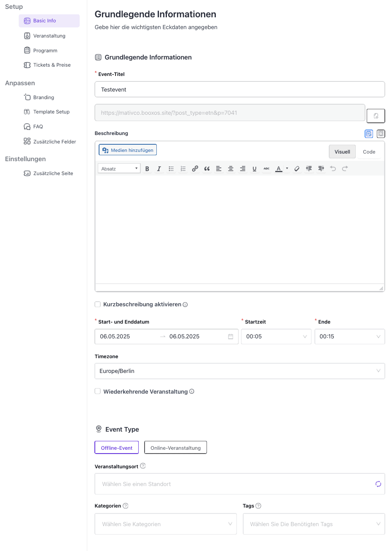The height and width of the screenshot is (551, 392).
Task: Open the Absatz paragraph format dropdown
Action: 119,169
